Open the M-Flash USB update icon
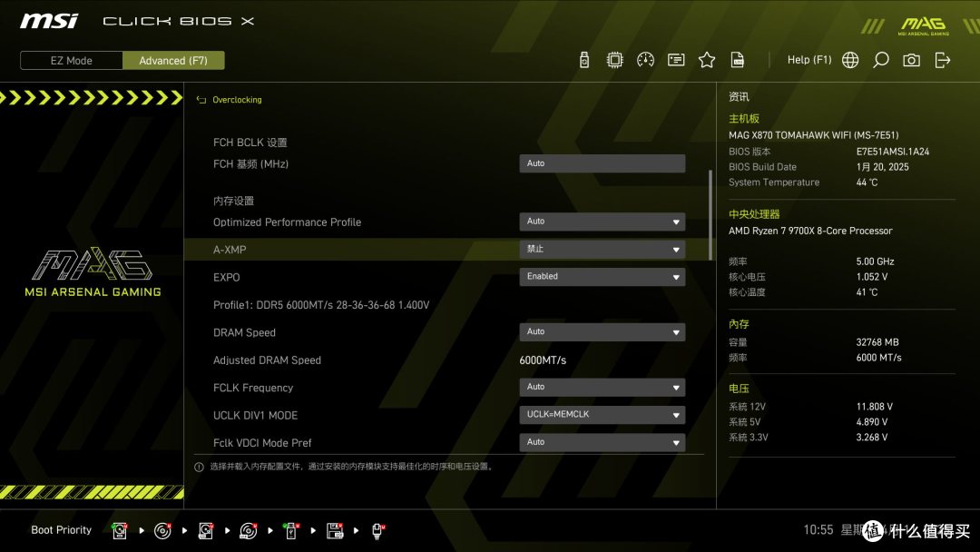Image resolution: width=980 pixels, height=552 pixels. 584,60
